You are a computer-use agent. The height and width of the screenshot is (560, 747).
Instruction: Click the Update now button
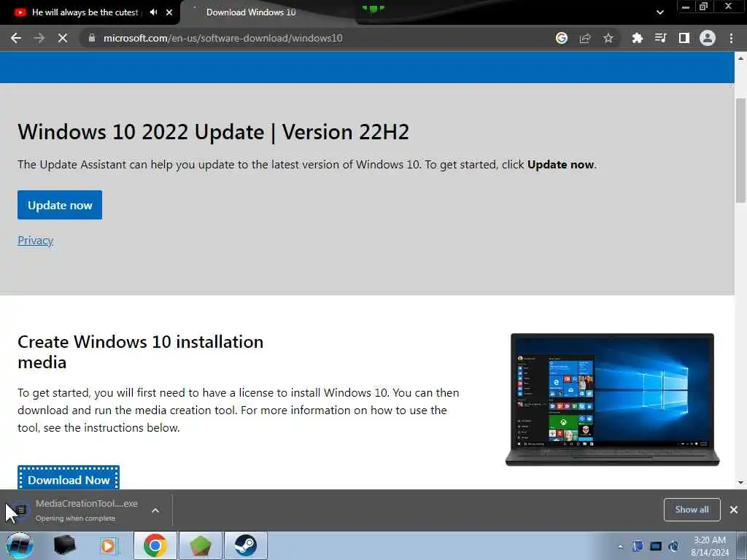click(60, 205)
